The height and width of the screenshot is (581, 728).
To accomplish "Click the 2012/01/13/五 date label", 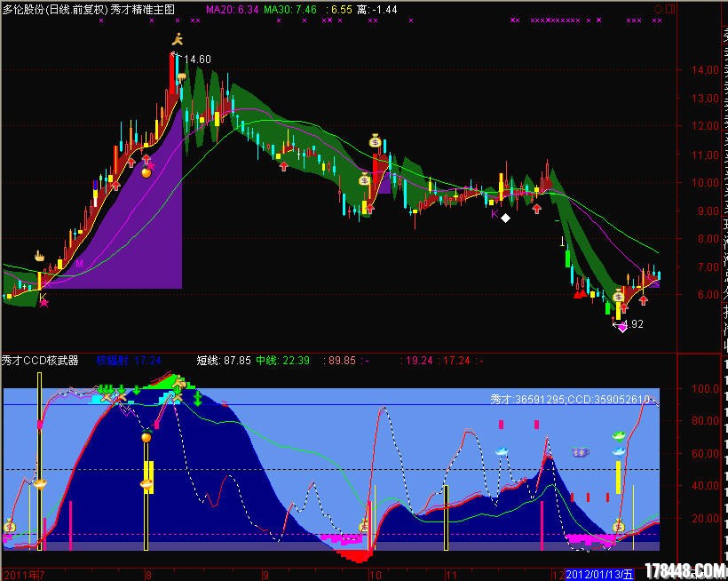I will click(x=599, y=575).
